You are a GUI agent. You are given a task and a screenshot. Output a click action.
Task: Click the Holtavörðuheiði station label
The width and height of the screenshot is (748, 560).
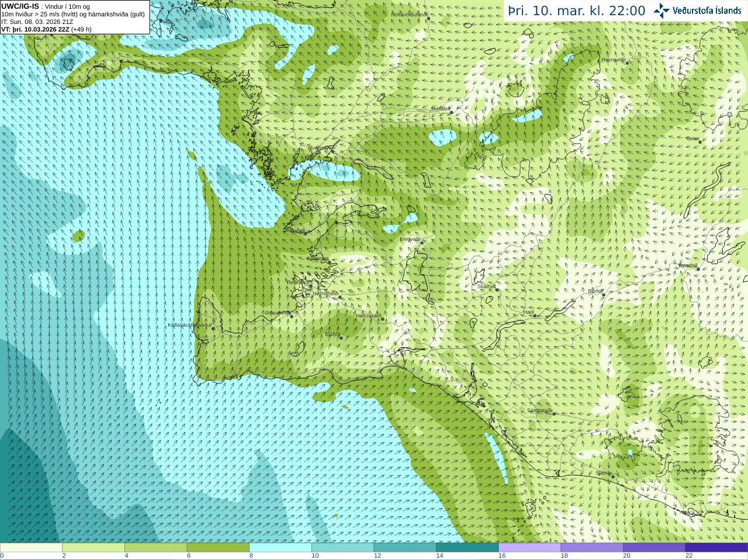click(x=409, y=14)
